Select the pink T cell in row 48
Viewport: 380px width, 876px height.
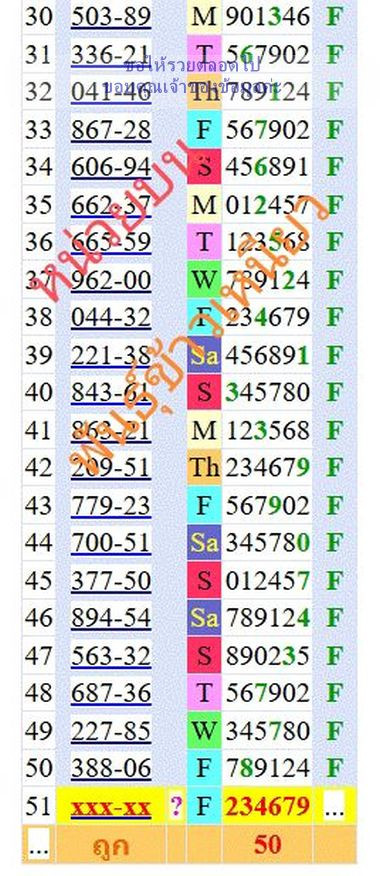204,693
